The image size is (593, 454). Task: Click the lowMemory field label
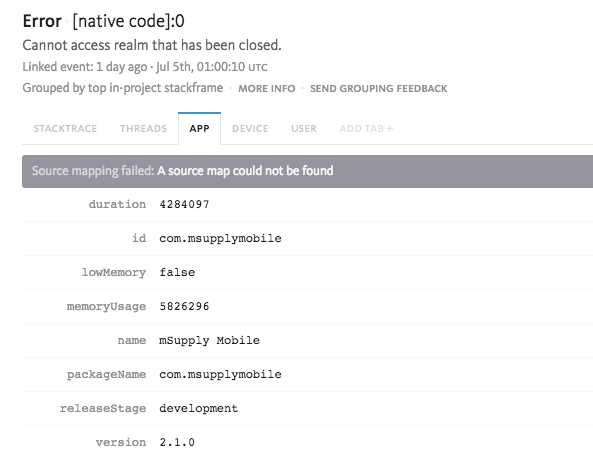point(114,272)
